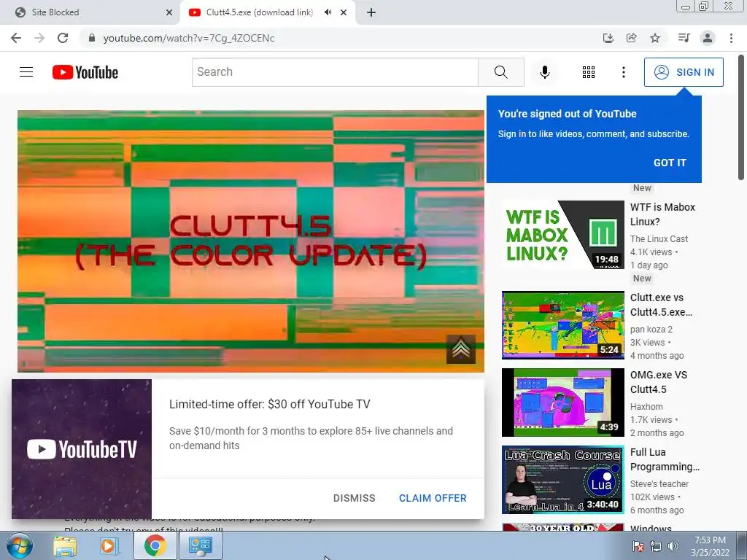Screen dimensions: 747x560
Task: Focus the YouTube Search field
Action: click(x=335, y=72)
